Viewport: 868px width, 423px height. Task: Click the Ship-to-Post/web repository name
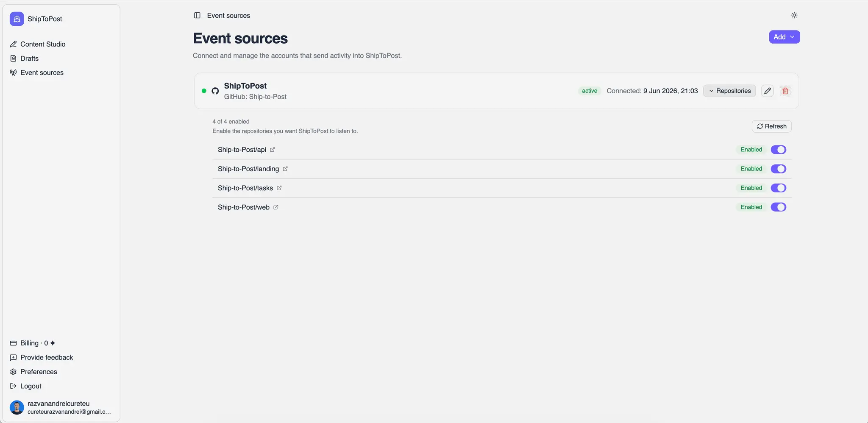tap(244, 207)
